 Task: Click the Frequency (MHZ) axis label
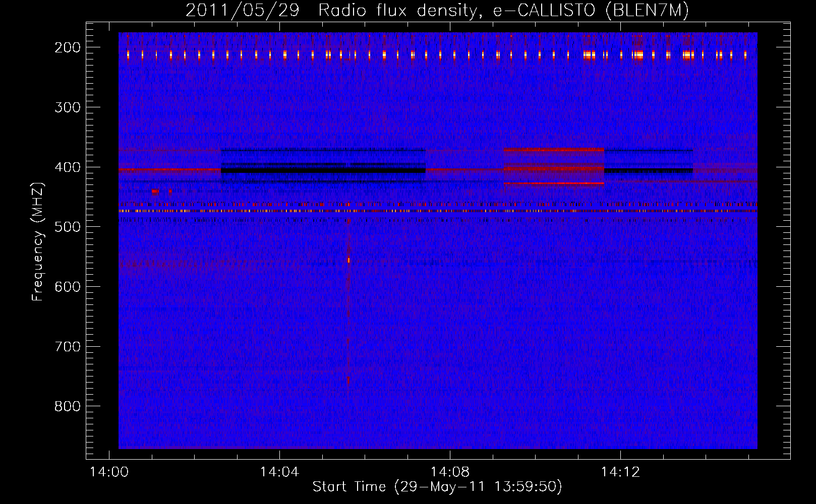tap(38, 241)
